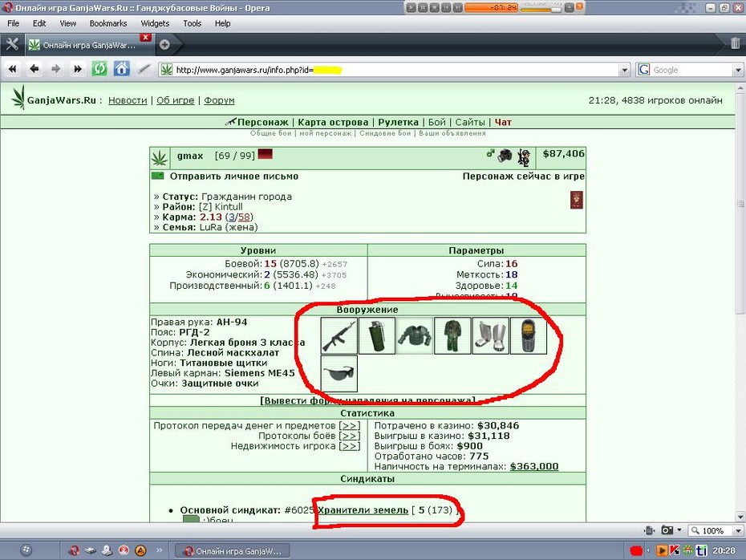Click the orange time progress display
This screenshot has height=560, width=746.
coord(491,7)
